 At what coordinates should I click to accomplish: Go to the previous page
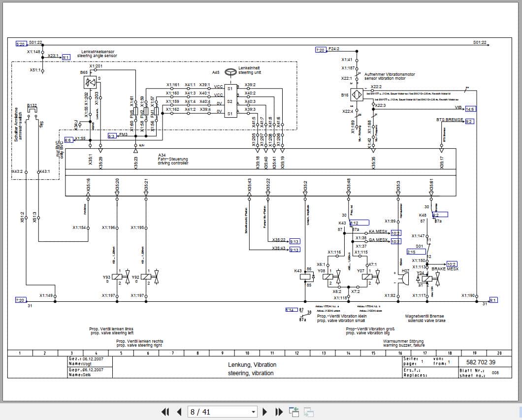pyautogui.click(x=179, y=412)
